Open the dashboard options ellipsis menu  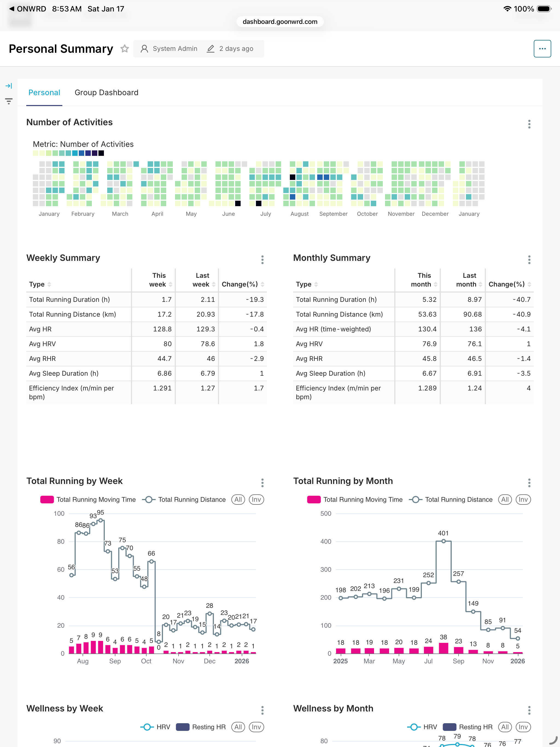point(542,48)
